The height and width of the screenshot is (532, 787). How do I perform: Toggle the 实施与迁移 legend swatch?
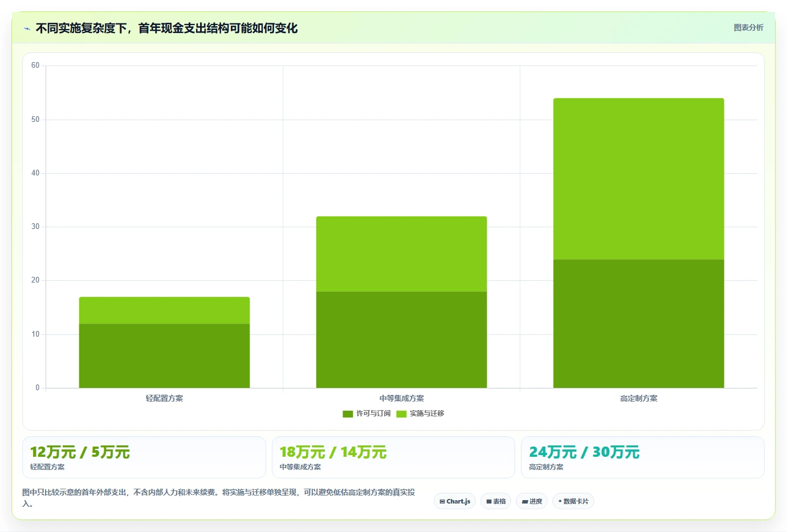401,414
